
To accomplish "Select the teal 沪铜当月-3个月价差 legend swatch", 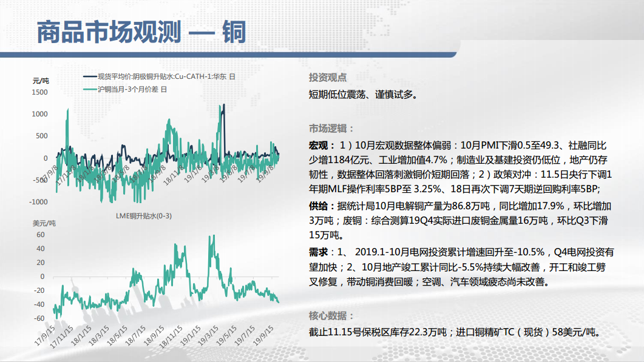I will click(x=89, y=89).
